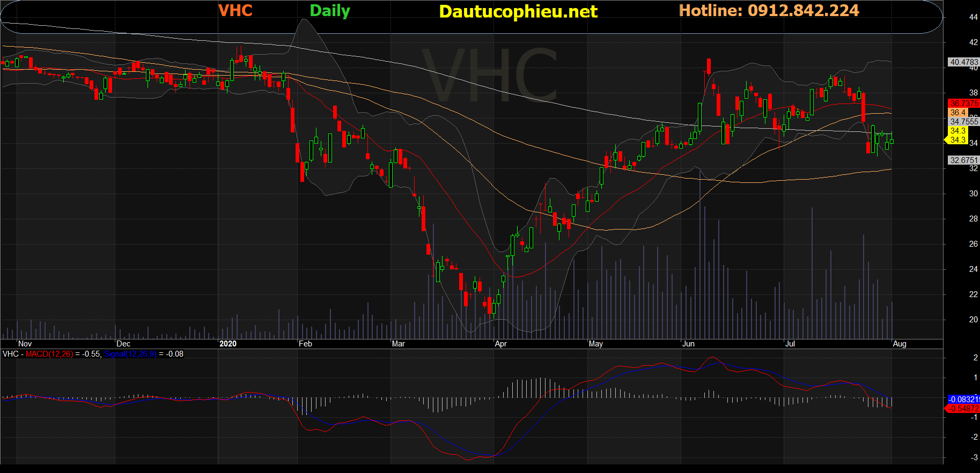
Task: Click the Hotline phone number text
Action: 769,11
